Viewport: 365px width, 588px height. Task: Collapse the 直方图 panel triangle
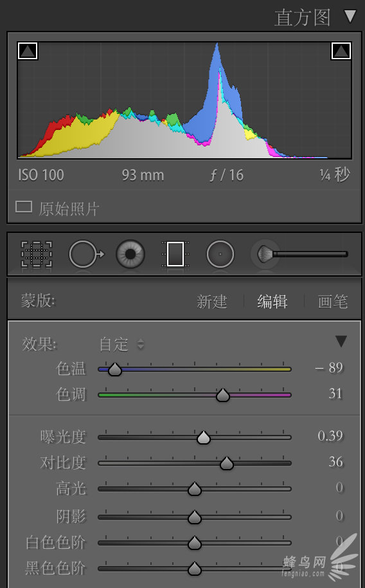click(x=350, y=16)
